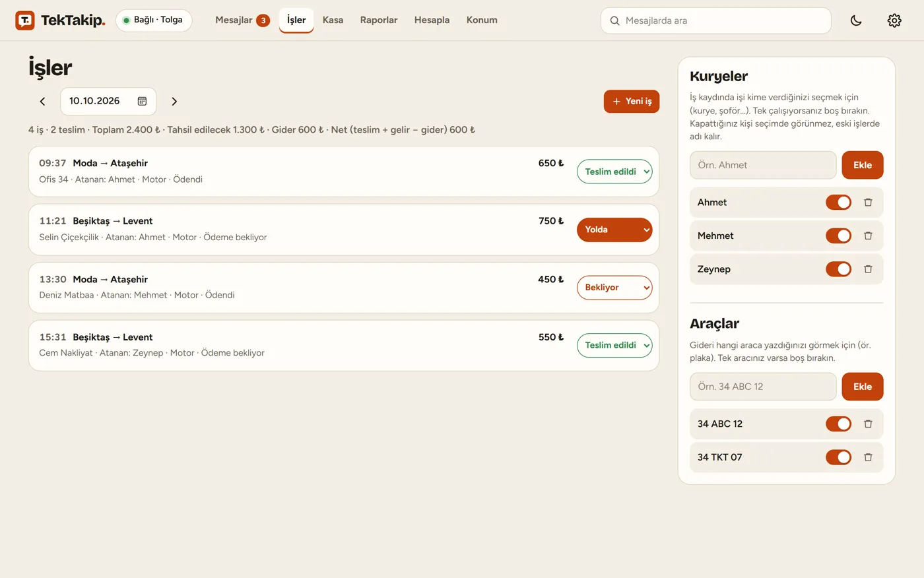Click the 10.10.2026 date field
The width and height of the screenshot is (924, 578).
pyautogui.click(x=108, y=102)
